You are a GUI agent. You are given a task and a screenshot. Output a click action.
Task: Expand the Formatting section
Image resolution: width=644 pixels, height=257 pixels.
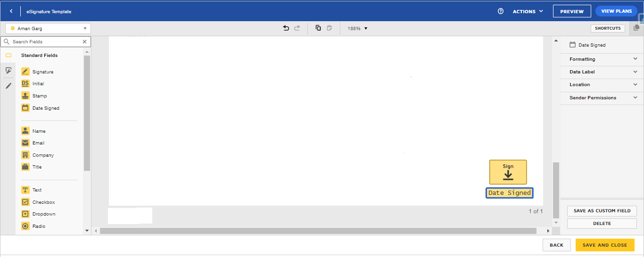(603, 59)
